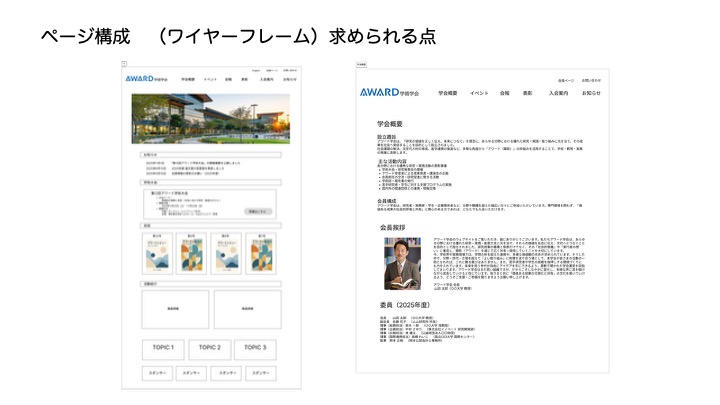
Task: Open お知らせ in the left wireframe menu
Action: (x=290, y=79)
